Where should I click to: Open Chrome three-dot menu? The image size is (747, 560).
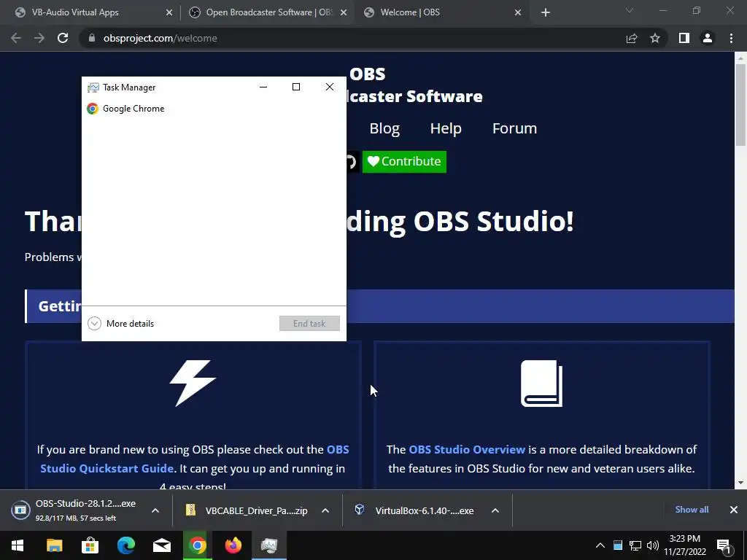point(731,38)
